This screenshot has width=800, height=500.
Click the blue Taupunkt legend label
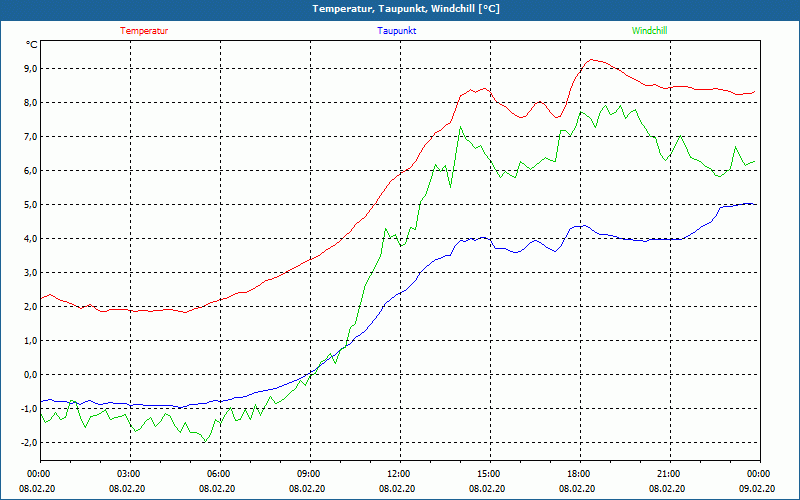coord(396,31)
